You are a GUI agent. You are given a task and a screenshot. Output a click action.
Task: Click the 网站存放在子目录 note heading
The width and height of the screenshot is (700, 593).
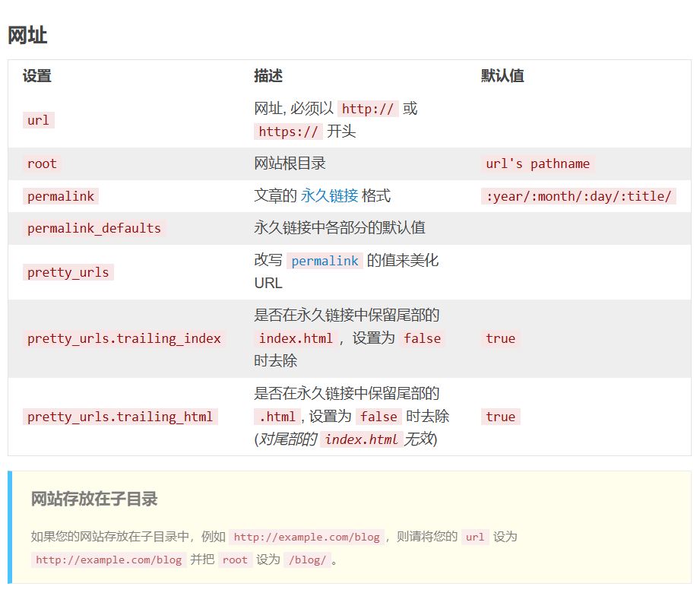[x=94, y=499]
